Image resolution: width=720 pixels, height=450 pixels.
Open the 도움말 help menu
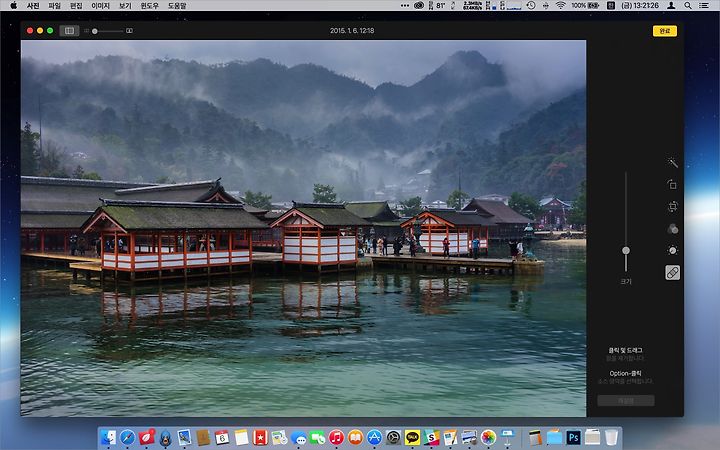tap(177, 6)
